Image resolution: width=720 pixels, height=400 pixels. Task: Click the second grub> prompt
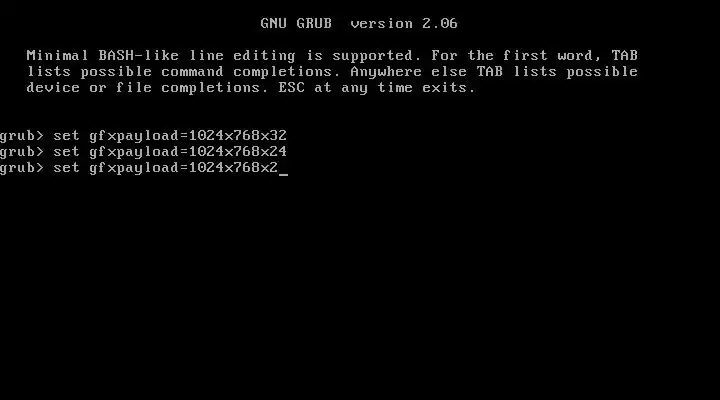(x=22, y=152)
